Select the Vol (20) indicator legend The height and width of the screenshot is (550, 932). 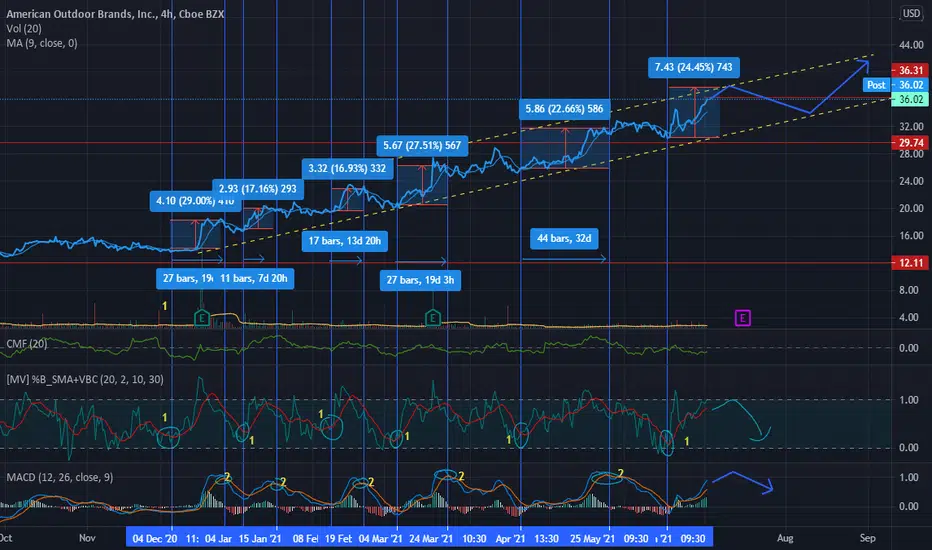pyautogui.click(x=24, y=29)
